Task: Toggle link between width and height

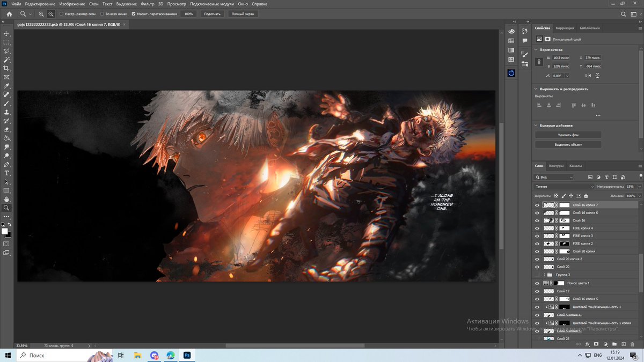Action: click(x=540, y=62)
